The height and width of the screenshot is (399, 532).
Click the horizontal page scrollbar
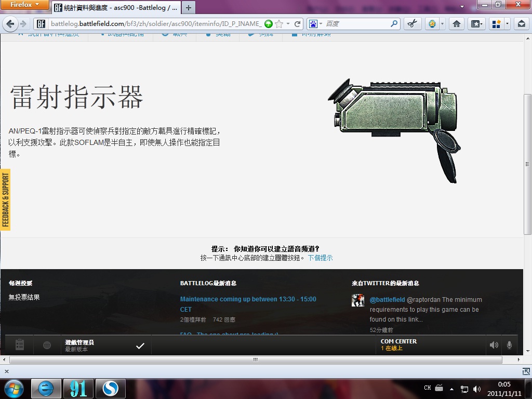click(x=256, y=360)
